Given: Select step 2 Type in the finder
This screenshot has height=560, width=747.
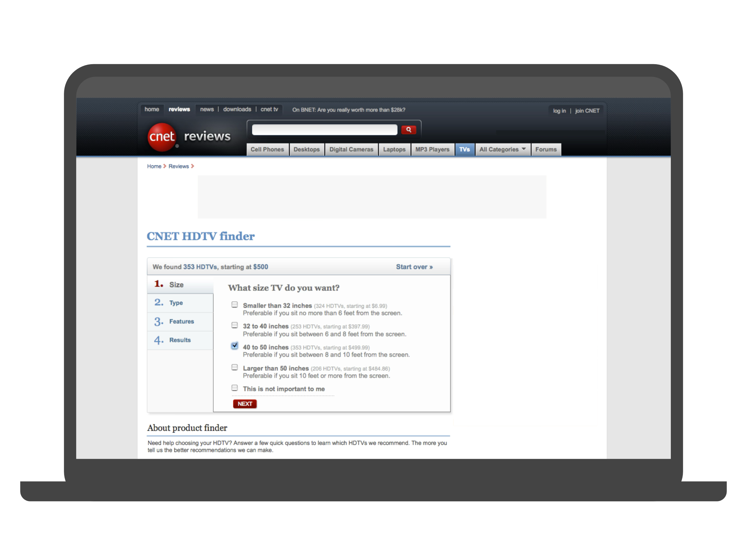Looking at the screenshot, I should 180,303.
